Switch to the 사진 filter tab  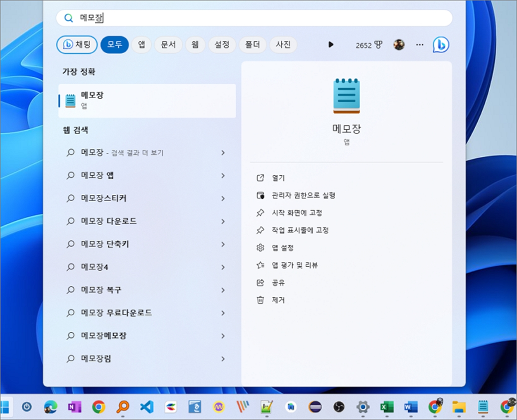coord(283,45)
